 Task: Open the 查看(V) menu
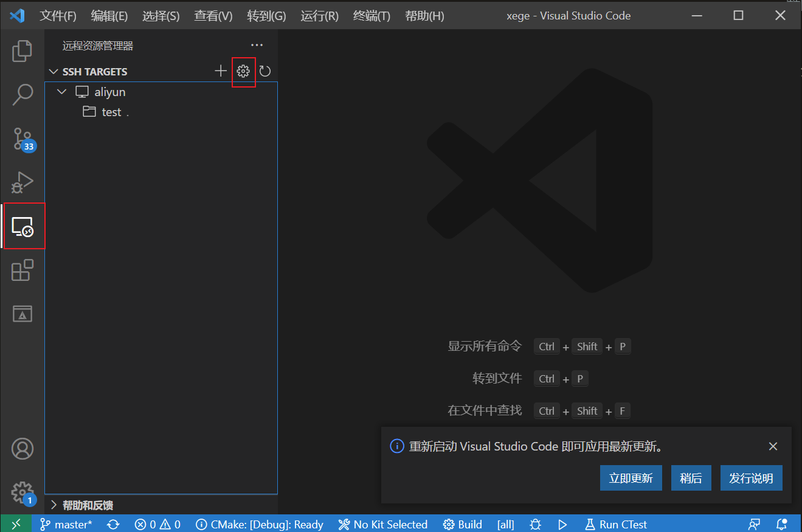(x=213, y=16)
